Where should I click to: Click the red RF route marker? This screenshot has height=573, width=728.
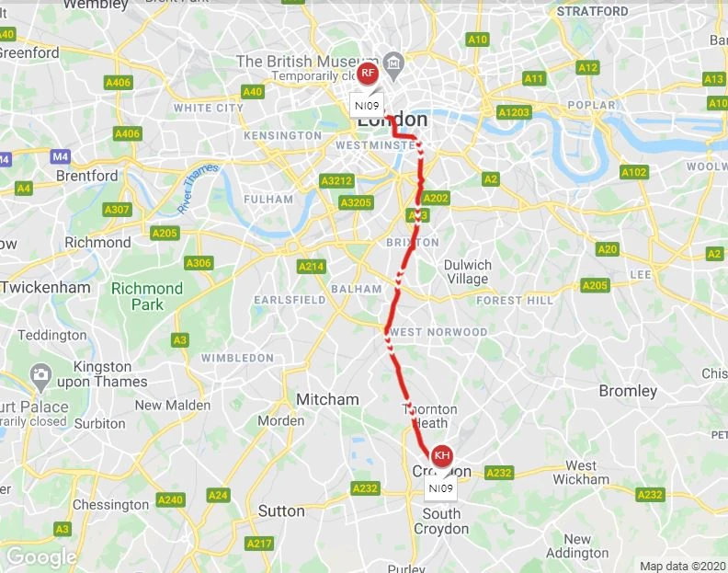click(368, 73)
